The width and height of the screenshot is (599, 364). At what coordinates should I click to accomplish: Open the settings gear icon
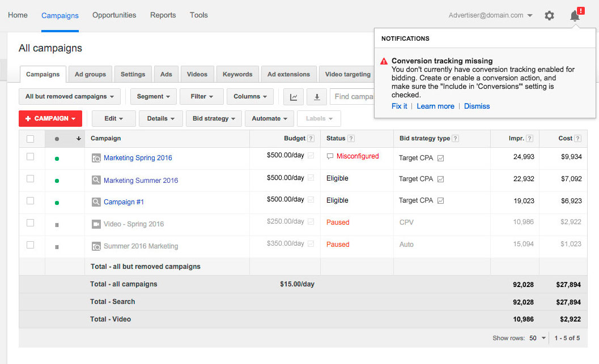coord(549,16)
